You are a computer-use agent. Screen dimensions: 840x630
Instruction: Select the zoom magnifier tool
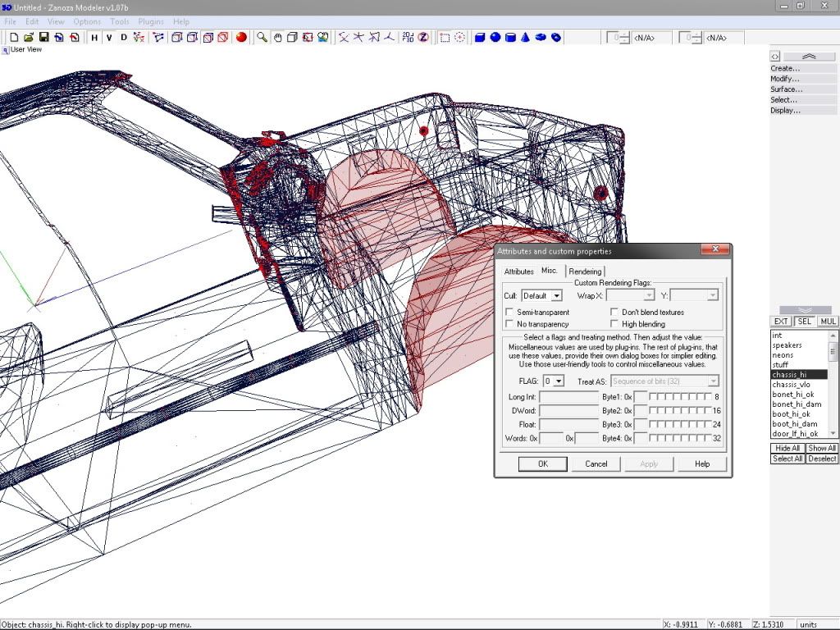click(x=262, y=37)
